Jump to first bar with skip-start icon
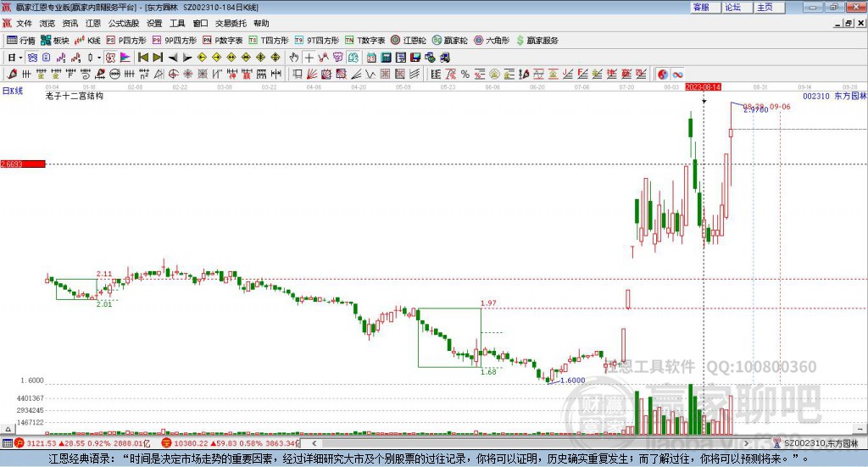The height and width of the screenshot is (467, 868). coord(142,58)
